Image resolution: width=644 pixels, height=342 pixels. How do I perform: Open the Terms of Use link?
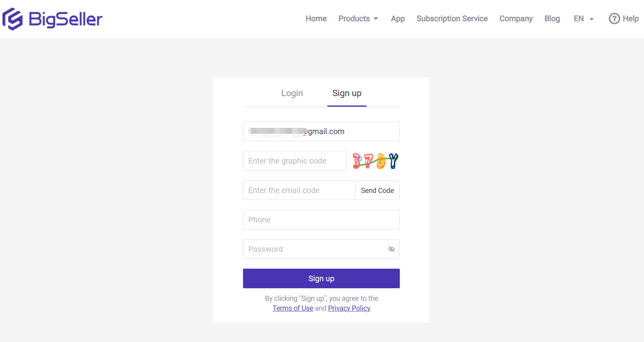(293, 308)
